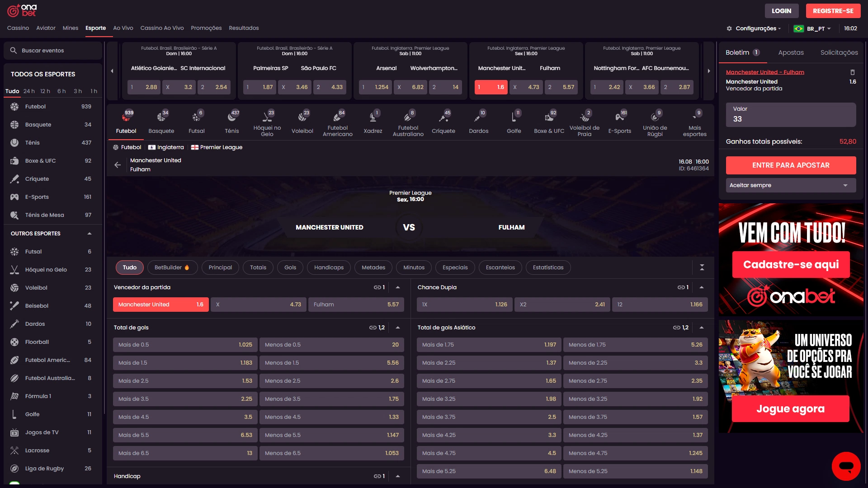The image size is (868, 488).
Task: Open the Aceitar sempre dropdown
Action: coord(790,185)
